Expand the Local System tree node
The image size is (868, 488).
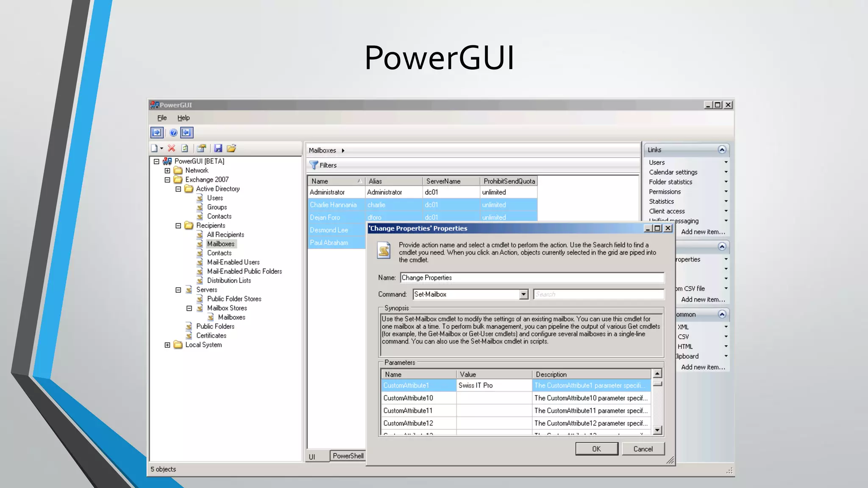point(167,345)
